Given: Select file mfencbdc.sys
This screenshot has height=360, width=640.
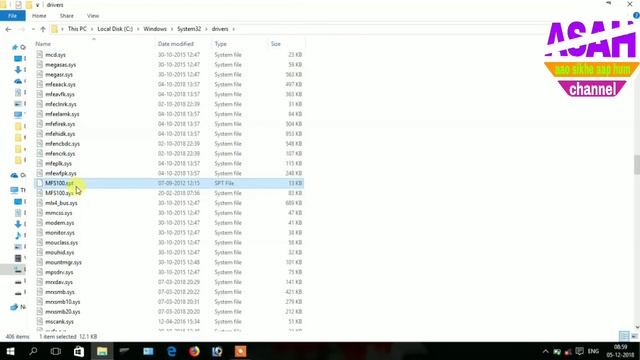Looking at the screenshot, I should point(62,144).
